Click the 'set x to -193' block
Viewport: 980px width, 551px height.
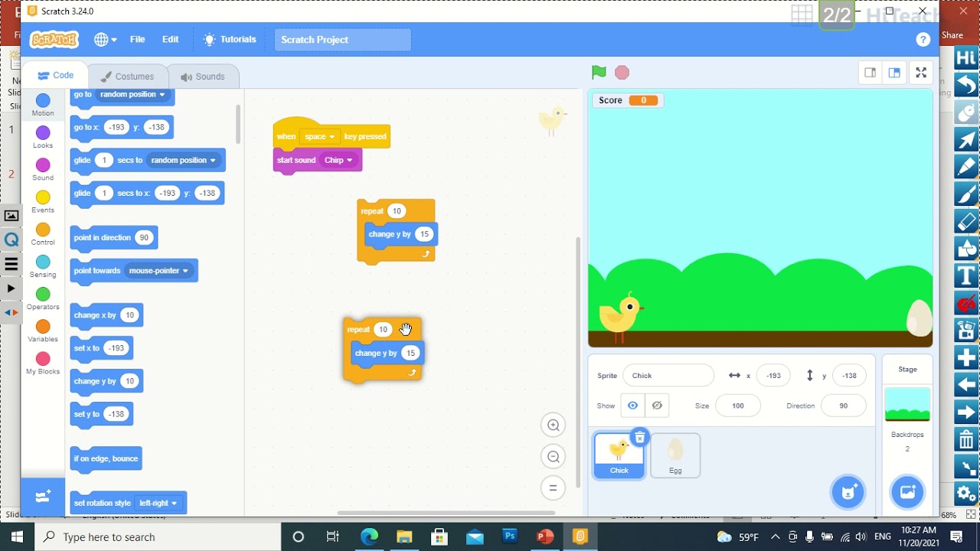pyautogui.click(x=101, y=348)
